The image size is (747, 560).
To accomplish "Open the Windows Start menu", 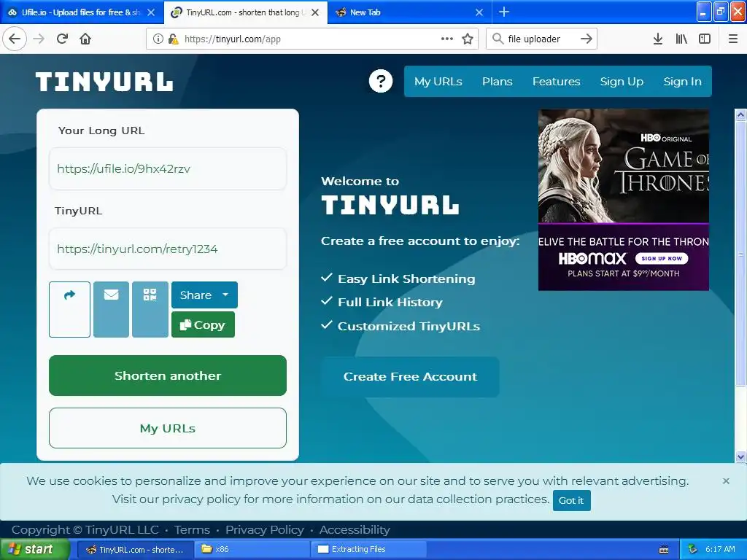I will pyautogui.click(x=35, y=550).
